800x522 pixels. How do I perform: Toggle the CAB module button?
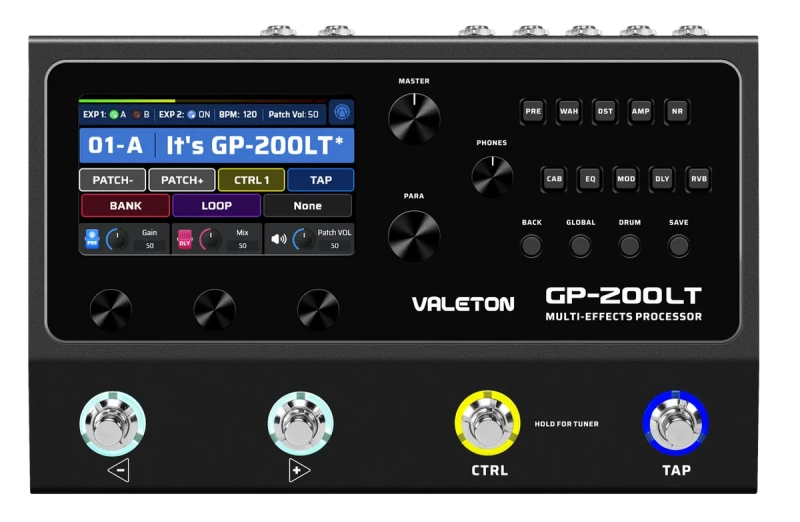(554, 179)
